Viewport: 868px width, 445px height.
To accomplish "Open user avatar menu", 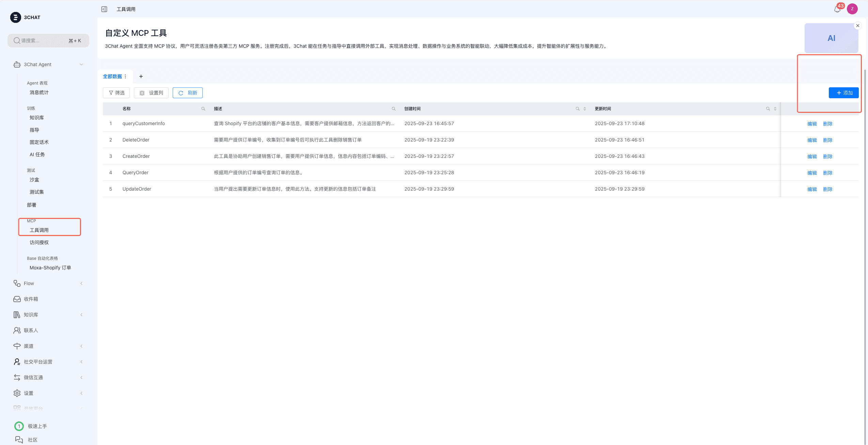I will tap(852, 9).
